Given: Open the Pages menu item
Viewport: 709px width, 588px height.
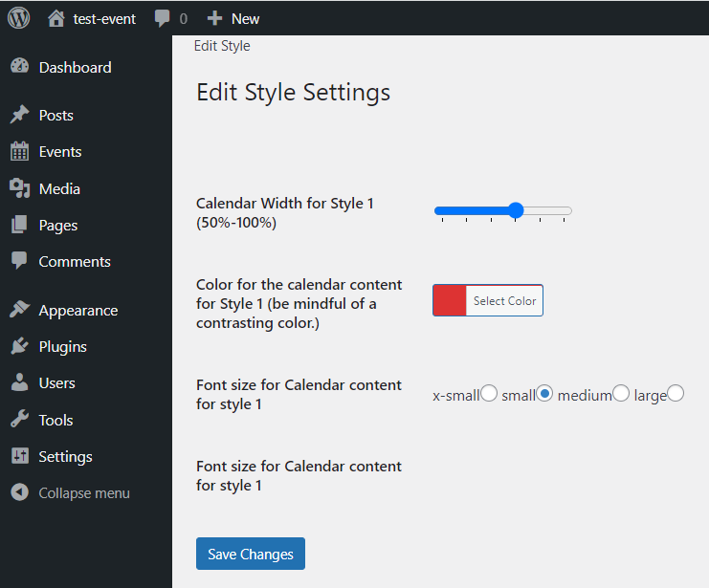Looking at the screenshot, I should click(x=58, y=226).
